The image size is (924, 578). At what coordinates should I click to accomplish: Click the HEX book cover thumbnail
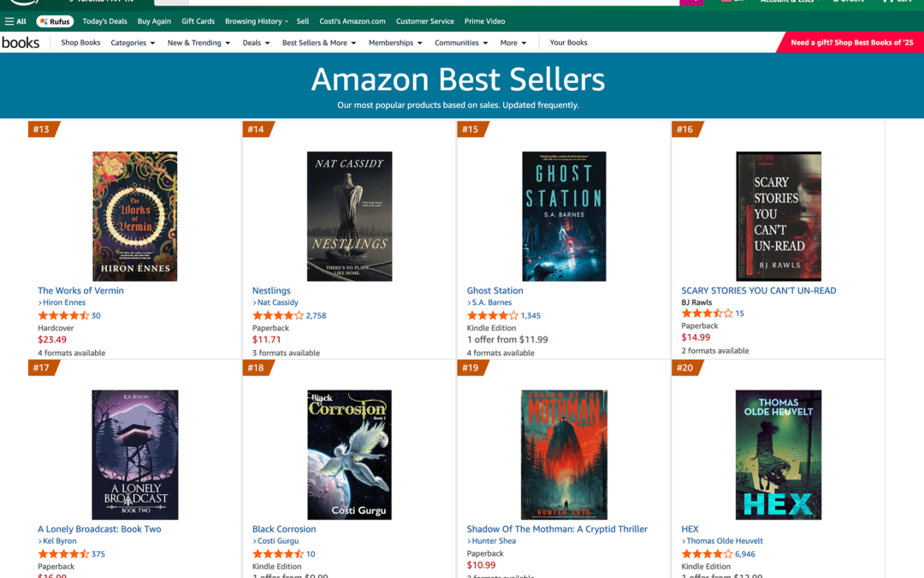778,455
